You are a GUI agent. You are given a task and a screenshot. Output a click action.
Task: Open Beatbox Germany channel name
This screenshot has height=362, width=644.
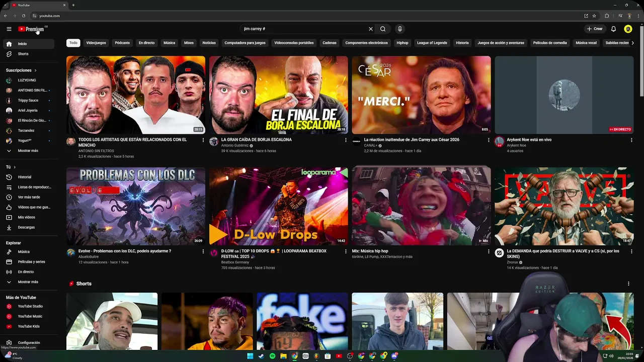coord(235,262)
